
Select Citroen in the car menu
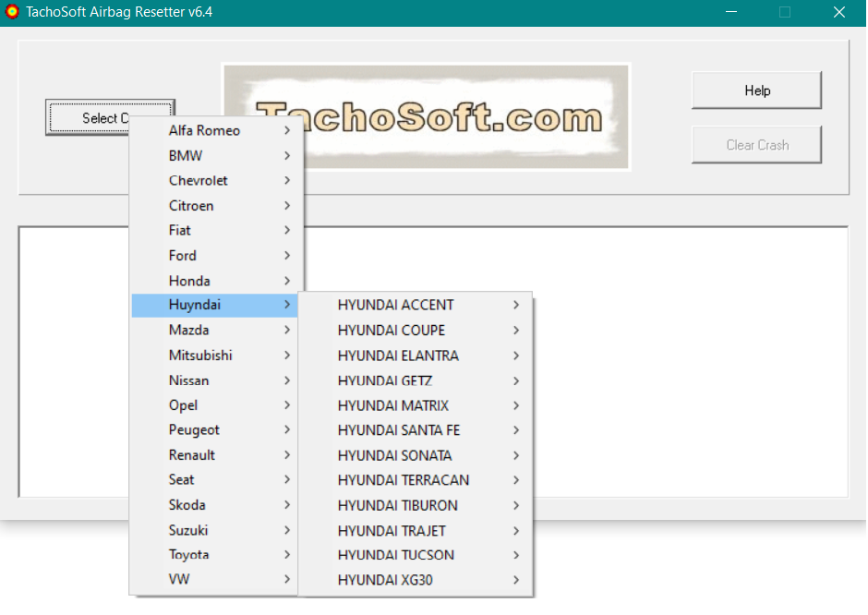(x=216, y=205)
